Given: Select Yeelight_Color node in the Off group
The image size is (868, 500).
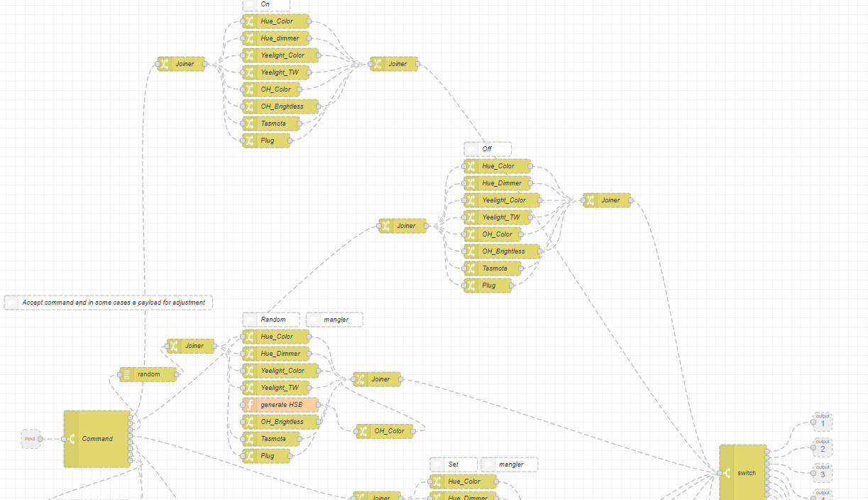Looking at the screenshot, I should point(501,200).
